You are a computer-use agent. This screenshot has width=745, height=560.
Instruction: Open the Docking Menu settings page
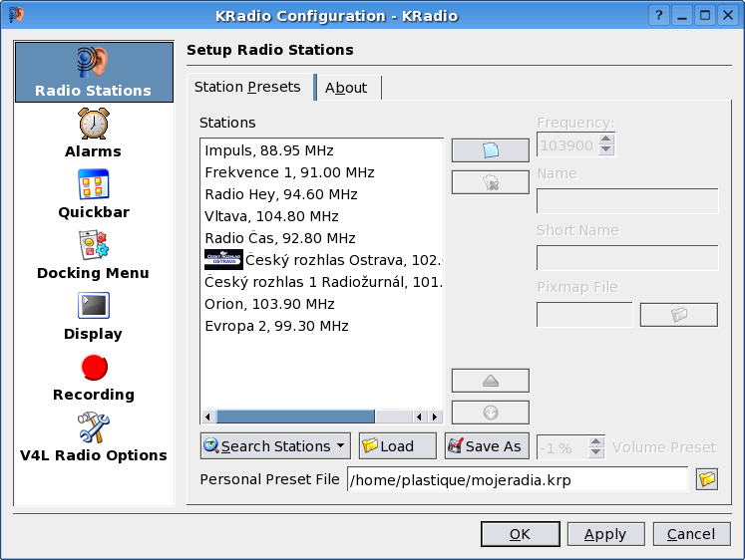point(94,255)
